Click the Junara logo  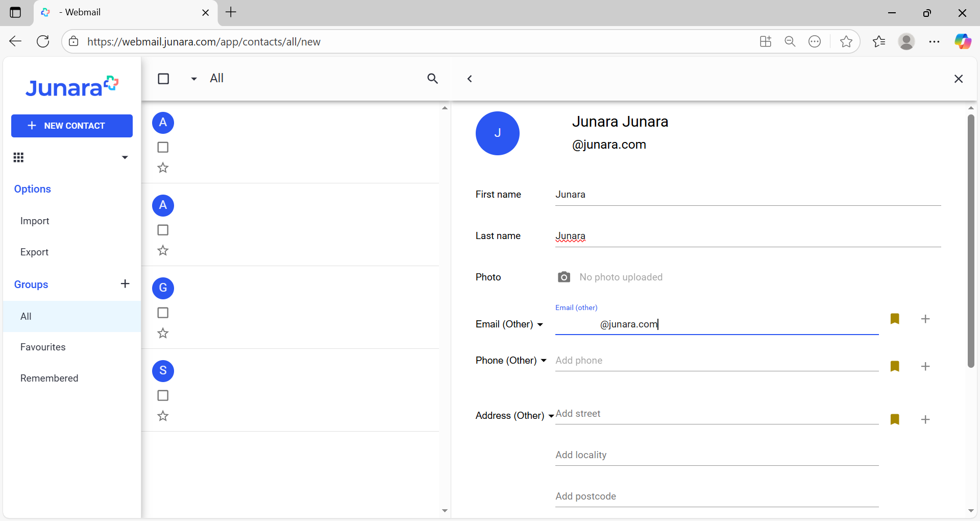click(72, 87)
